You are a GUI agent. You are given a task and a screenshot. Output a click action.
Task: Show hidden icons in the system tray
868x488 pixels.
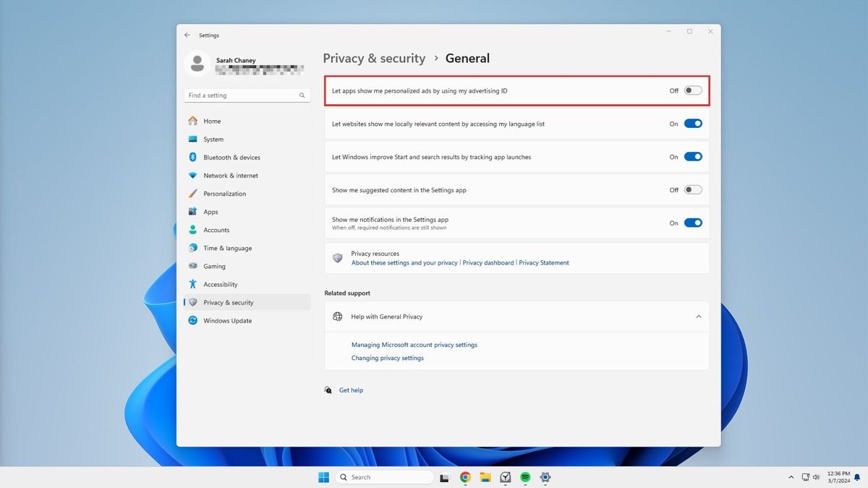click(791, 477)
